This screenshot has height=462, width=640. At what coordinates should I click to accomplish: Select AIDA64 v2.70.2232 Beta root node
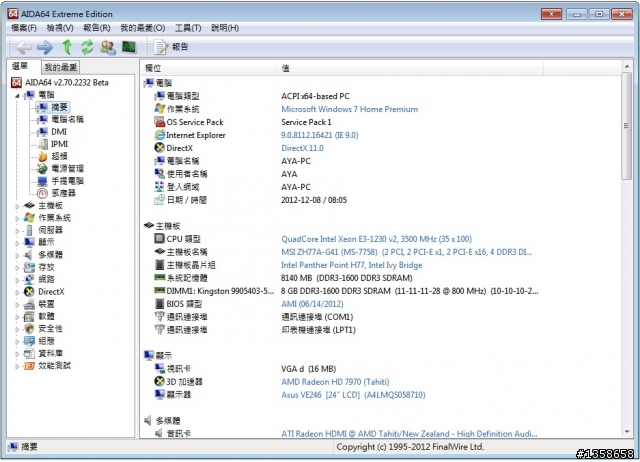67,82
